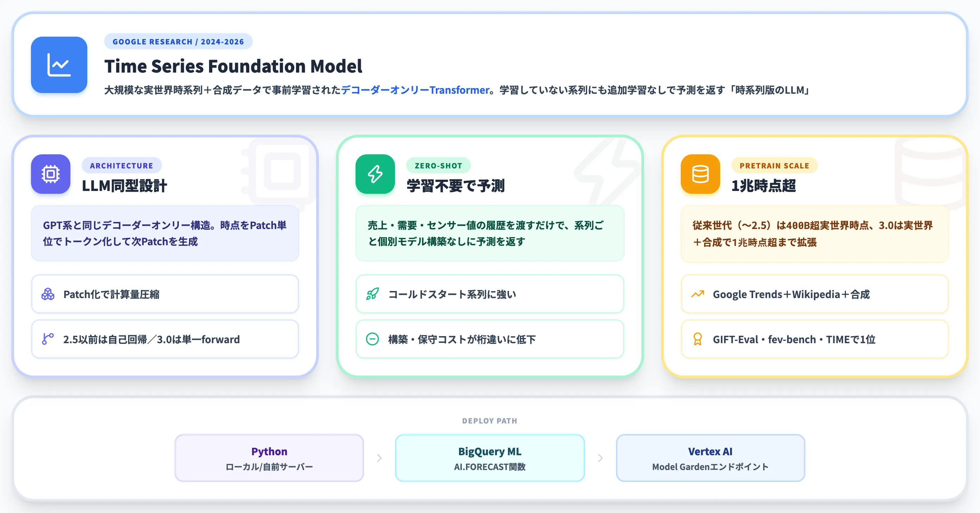Click the boxes icon beside Patch化で計算量圧縮
This screenshot has width=980, height=513.
coord(48,294)
